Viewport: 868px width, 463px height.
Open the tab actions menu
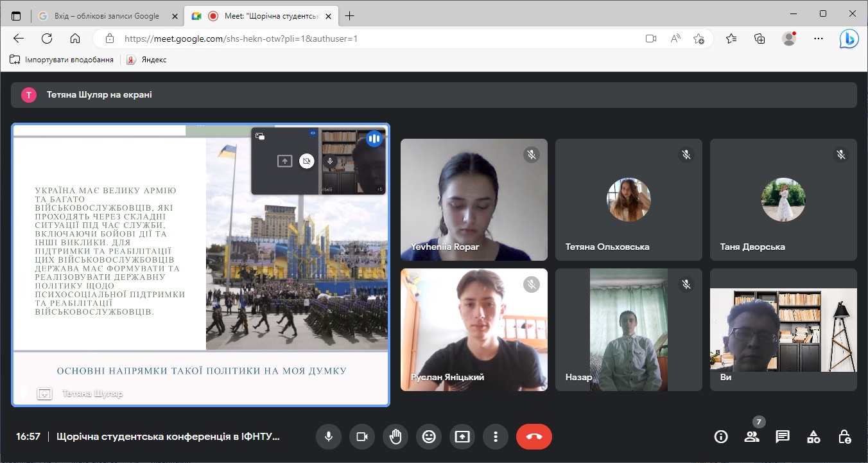click(x=16, y=16)
